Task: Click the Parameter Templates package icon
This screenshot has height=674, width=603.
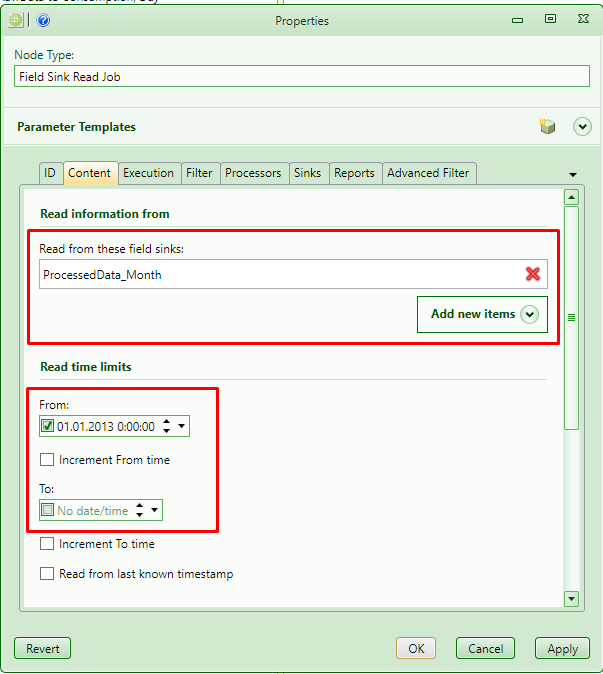Action: [x=547, y=126]
